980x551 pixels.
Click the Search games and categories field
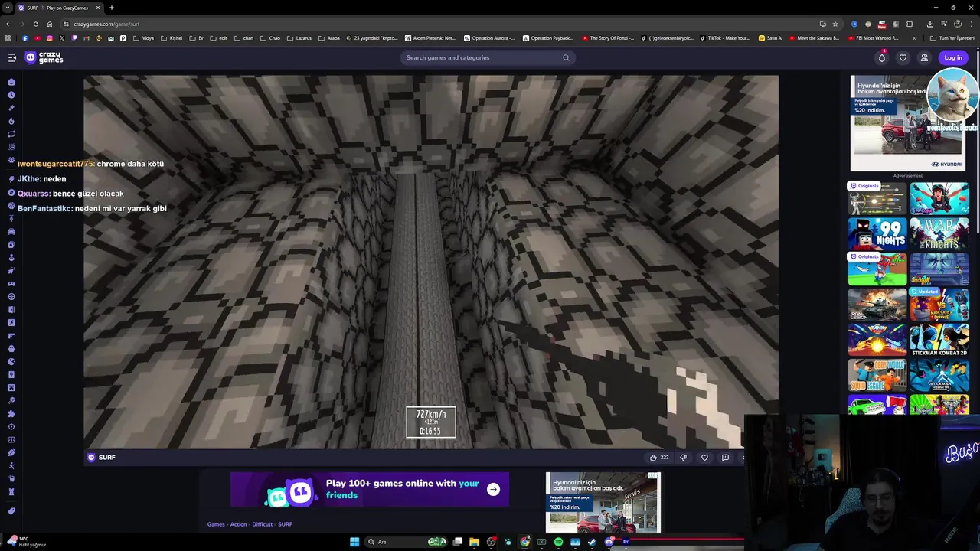click(488, 57)
